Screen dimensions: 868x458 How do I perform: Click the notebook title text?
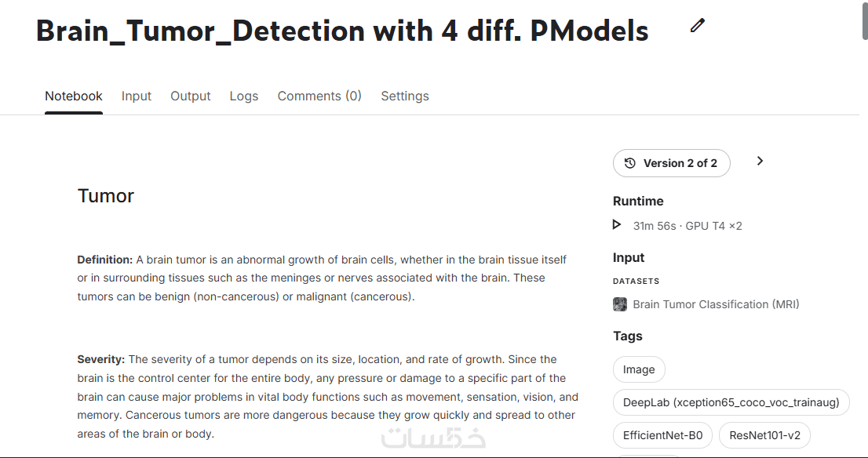tap(342, 31)
